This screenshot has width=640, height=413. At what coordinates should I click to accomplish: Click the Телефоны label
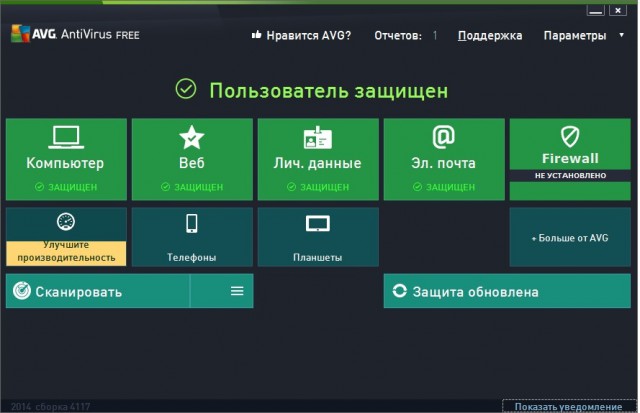coord(191,257)
